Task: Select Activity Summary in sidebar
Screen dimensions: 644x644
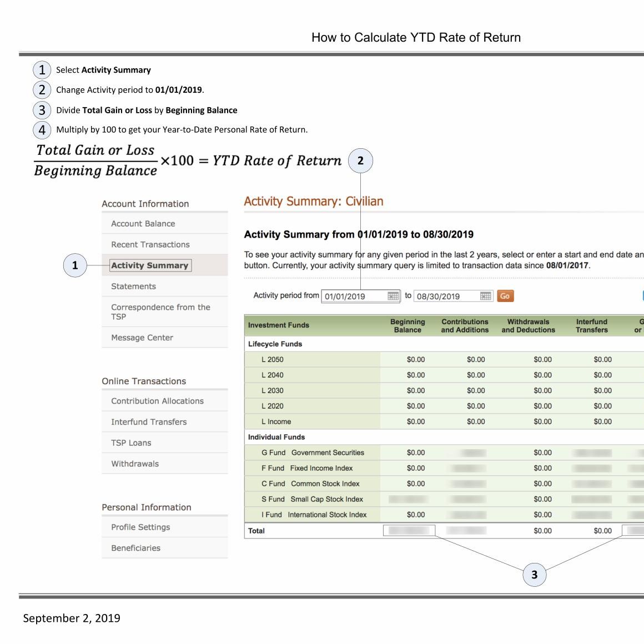Action: click(x=150, y=265)
